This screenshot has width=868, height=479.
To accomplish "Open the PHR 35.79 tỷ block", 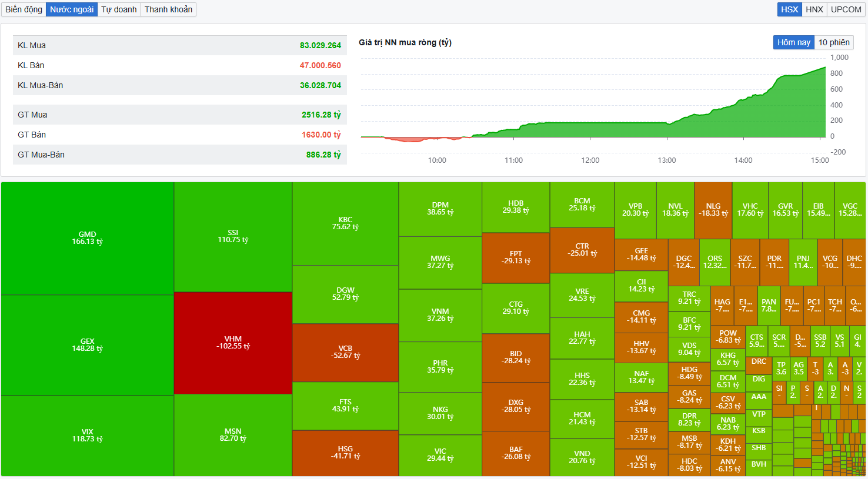I will coord(440,367).
